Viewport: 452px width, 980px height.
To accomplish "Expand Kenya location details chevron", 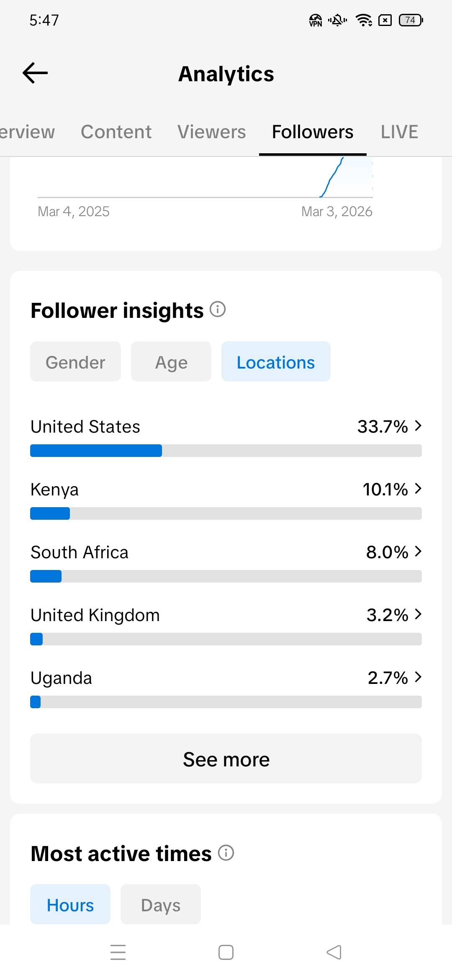I will coord(418,489).
